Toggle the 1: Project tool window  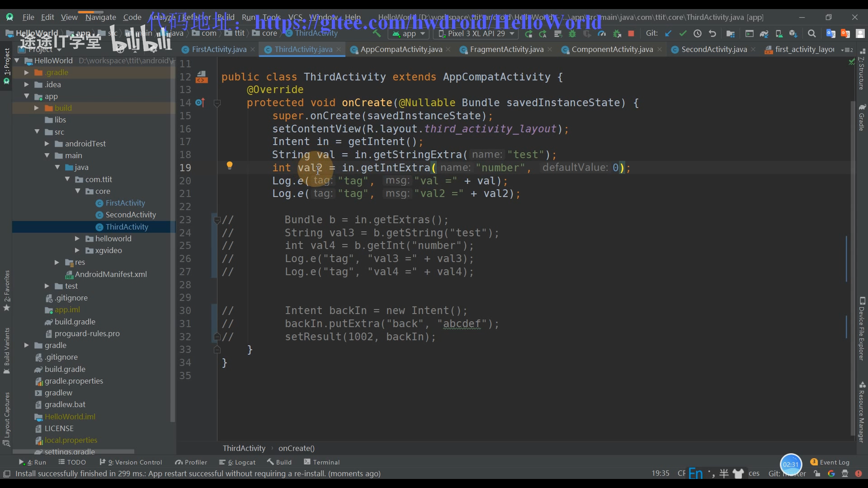click(x=7, y=66)
